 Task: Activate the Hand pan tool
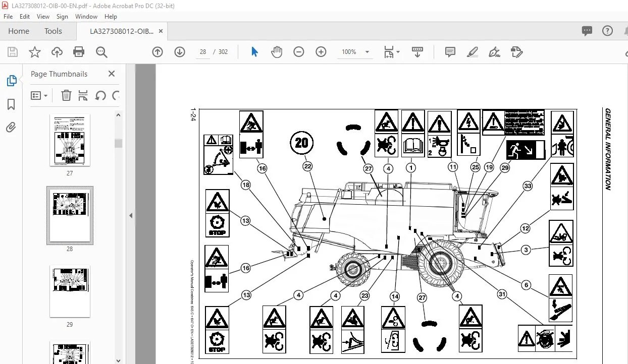(x=277, y=52)
